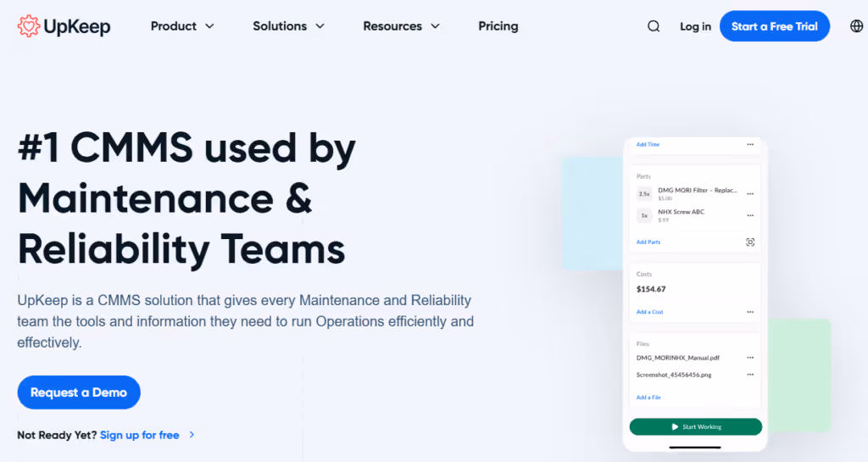Click Add a Cost link
The image size is (868, 462).
pos(649,312)
